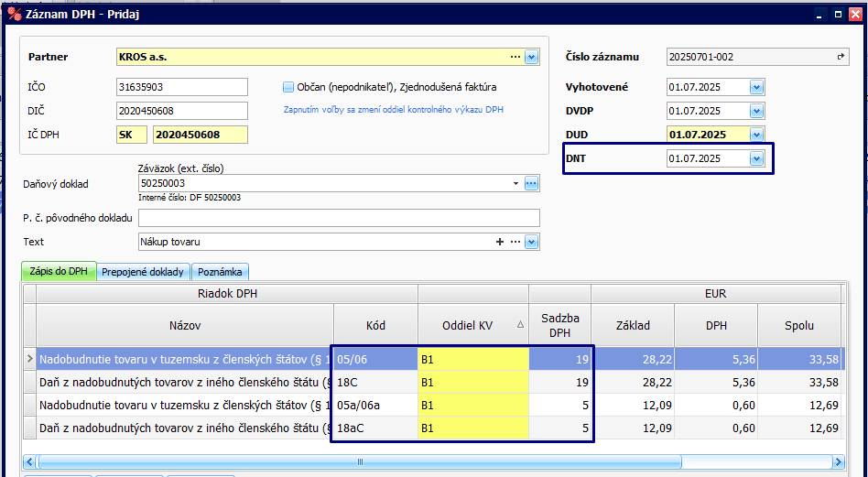868x477 pixels.
Task: Click the horizontal scrollbar of the table
Action: (359, 461)
